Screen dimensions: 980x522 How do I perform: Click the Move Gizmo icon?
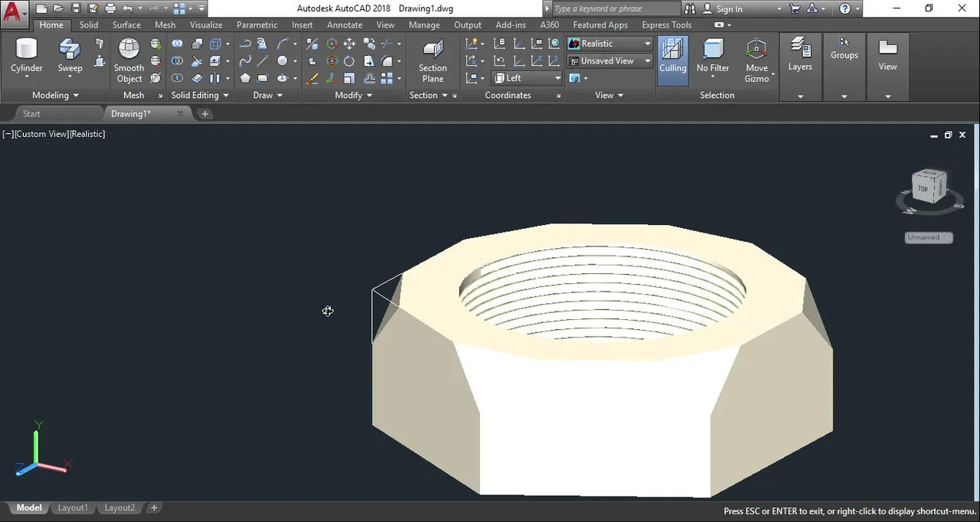pos(756,60)
